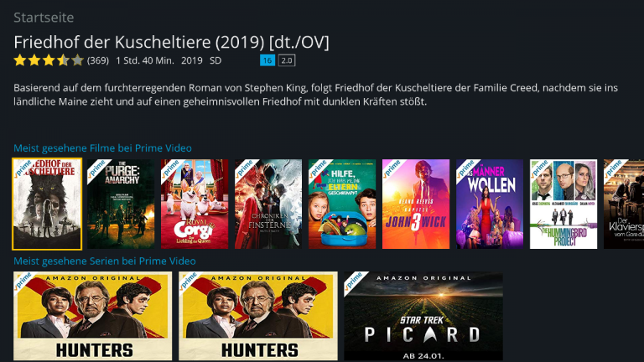Open the Was Männer wollen poster
Viewport: 644px width, 362px height.
tap(490, 204)
